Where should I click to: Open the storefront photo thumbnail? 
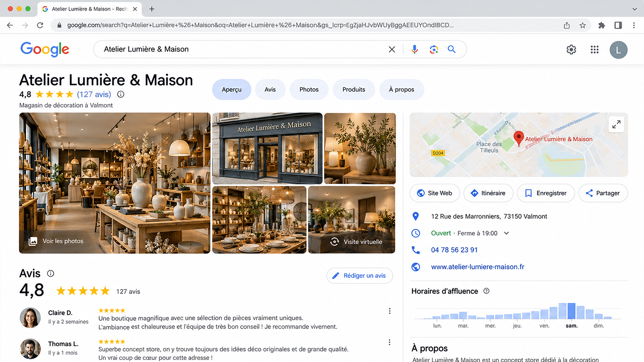(267, 148)
